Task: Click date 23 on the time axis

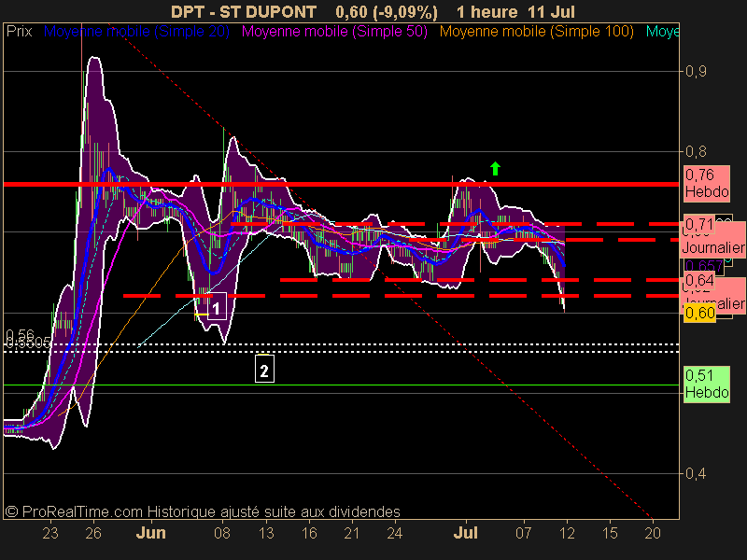Action: 50,533
